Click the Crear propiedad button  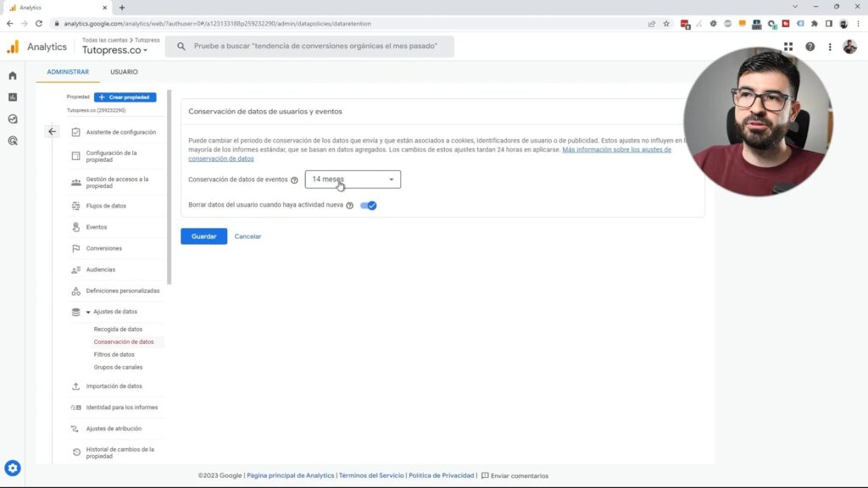pos(125,97)
